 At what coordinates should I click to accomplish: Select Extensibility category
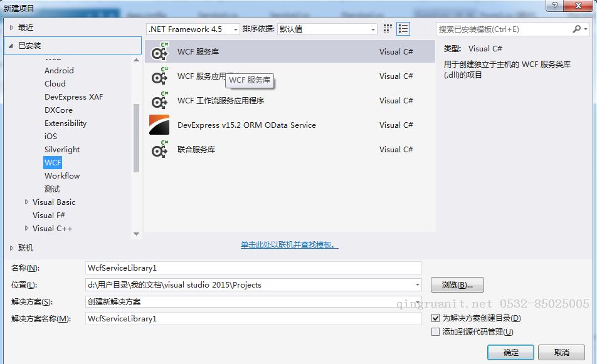(x=65, y=123)
